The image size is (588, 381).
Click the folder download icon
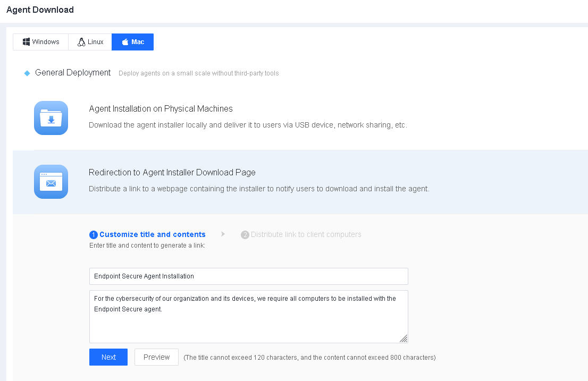pos(51,118)
